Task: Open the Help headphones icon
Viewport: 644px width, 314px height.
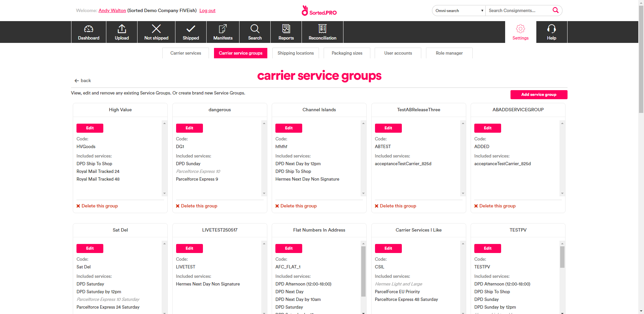Action: pyautogui.click(x=551, y=32)
